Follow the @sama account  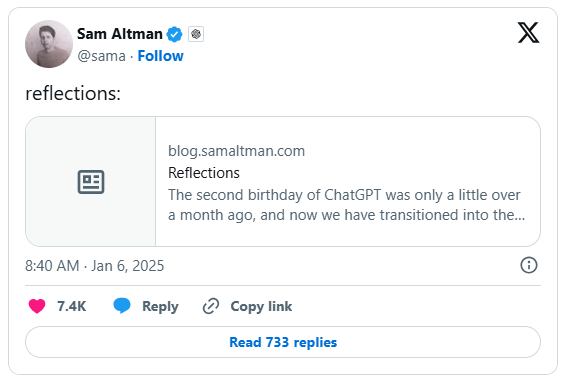pos(160,56)
